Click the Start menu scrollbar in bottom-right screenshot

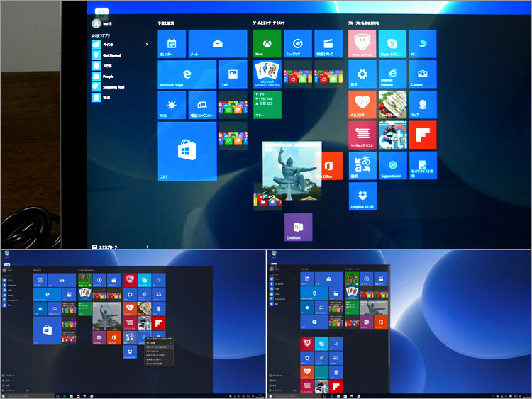[x=389, y=315]
